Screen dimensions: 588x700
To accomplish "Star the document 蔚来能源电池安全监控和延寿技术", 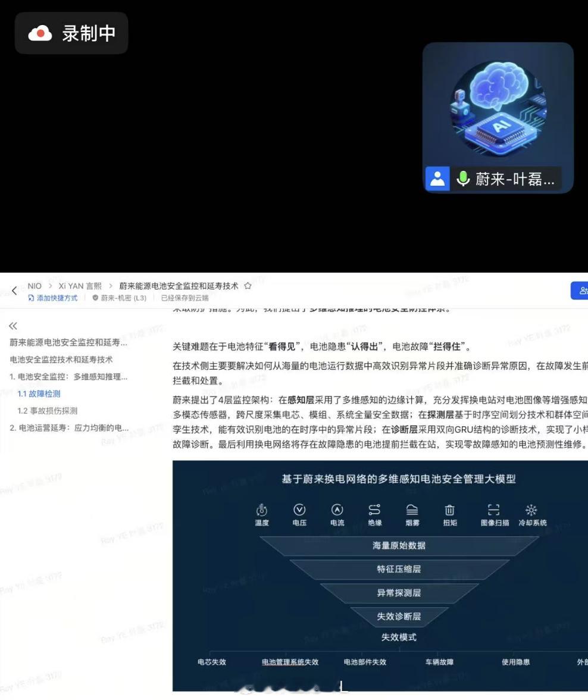I will 249,286.
